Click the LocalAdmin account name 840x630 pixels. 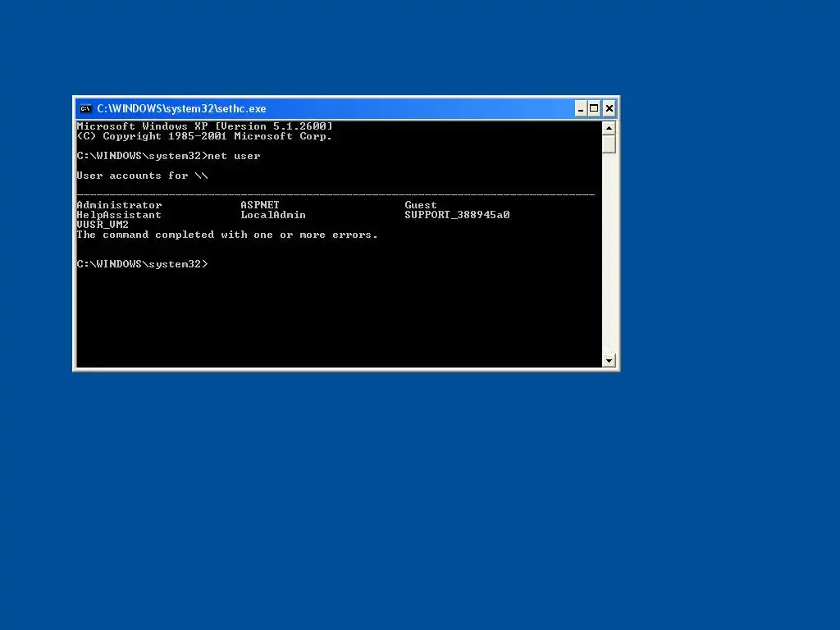coord(273,215)
